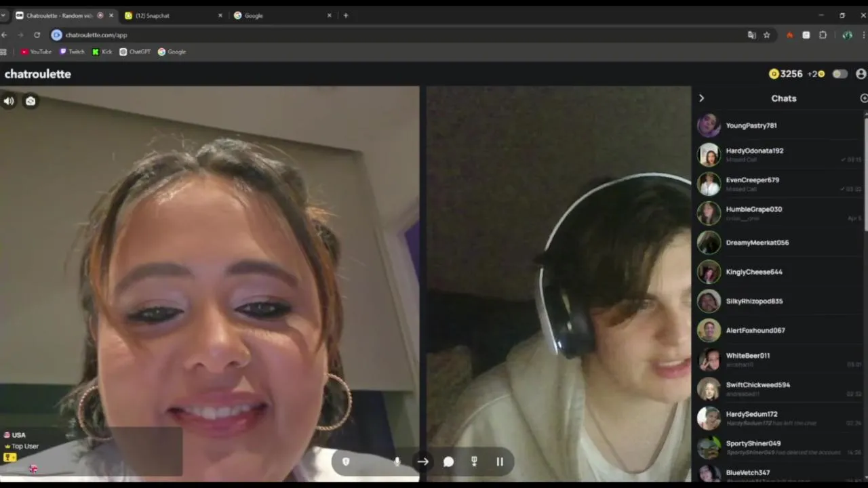Flip the toggle switch beside coin balance
The height and width of the screenshot is (488, 868).
[840, 74]
